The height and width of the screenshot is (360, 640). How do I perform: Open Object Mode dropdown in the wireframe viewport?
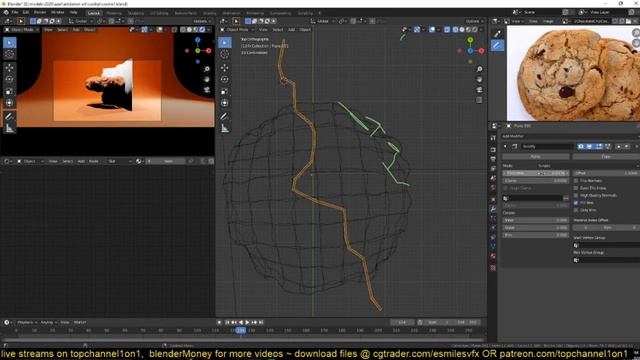tap(237, 30)
